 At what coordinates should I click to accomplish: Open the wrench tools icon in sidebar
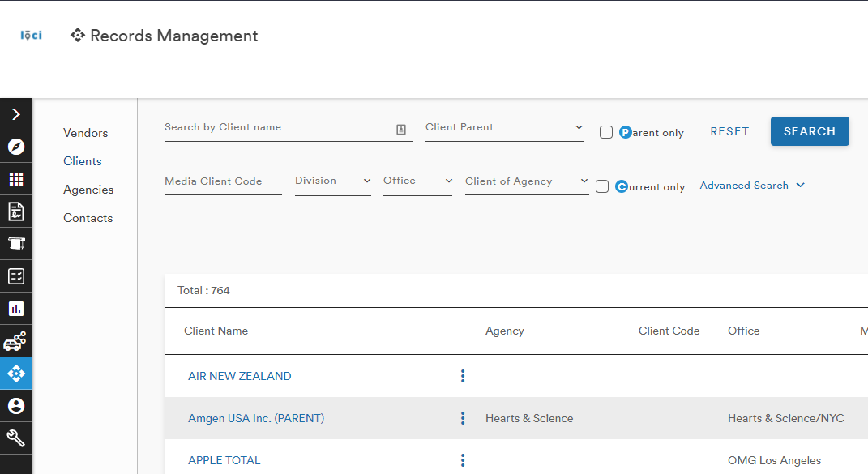point(16,438)
